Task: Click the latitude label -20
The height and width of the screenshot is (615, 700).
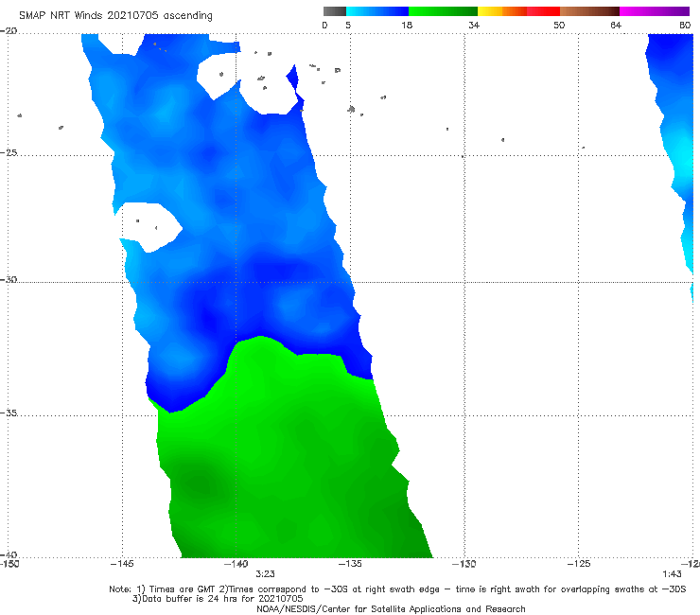Action: pos(9,31)
